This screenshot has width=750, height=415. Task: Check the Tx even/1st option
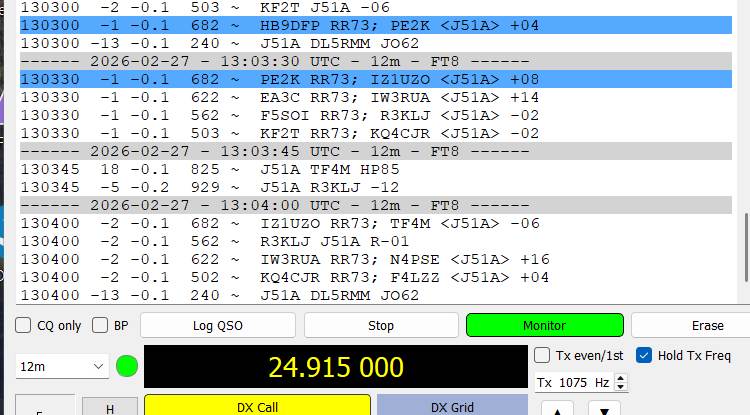pyautogui.click(x=542, y=355)
